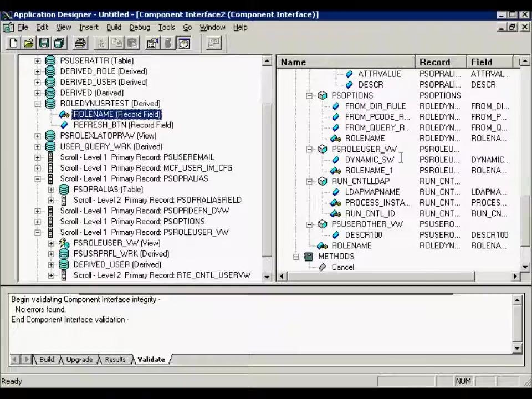Select DERIVED_ROLE (Derived) tree row

[104, 71]
